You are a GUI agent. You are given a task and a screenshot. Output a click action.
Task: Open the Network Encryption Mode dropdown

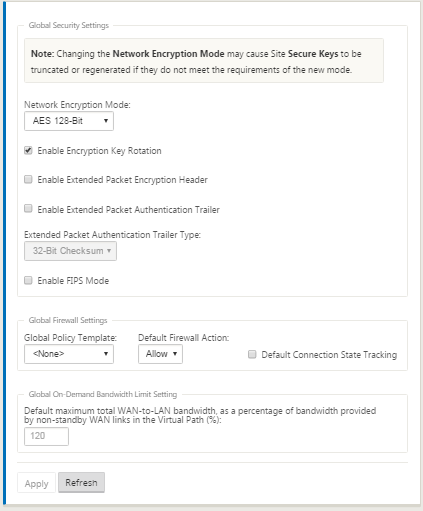point(69,121)
